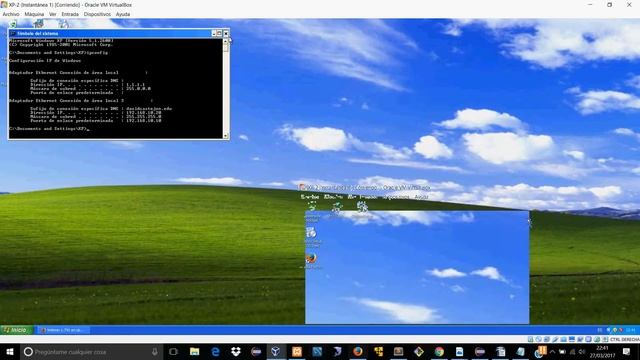Click the XP Inicio start button
The height and width of the screenshot is (360, 640).
pos(15,330)
